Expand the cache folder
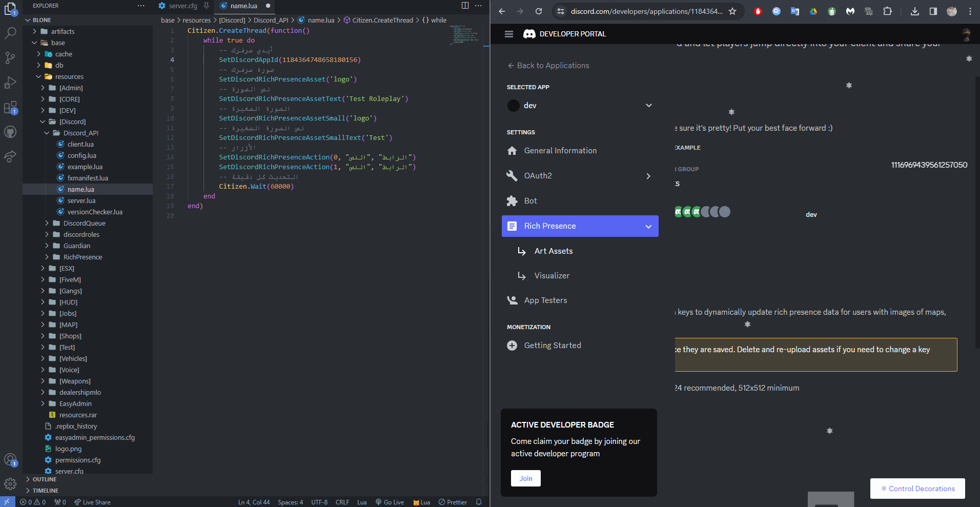This screenshot has height=507, width=980. [x=38, y=54]
